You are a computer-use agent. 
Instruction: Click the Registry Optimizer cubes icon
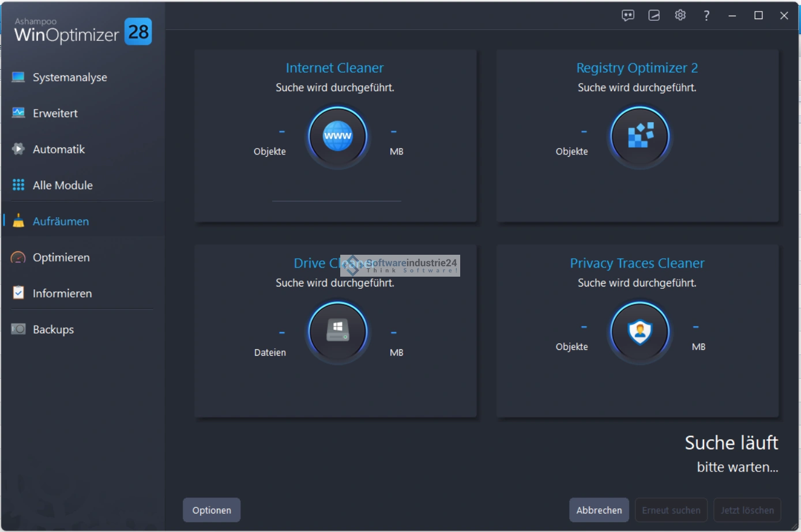(640, 137)
